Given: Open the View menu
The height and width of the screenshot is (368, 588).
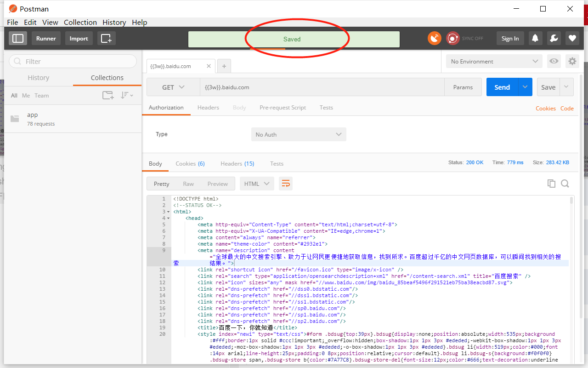Looking at the screenshot, I should (50, 22).
